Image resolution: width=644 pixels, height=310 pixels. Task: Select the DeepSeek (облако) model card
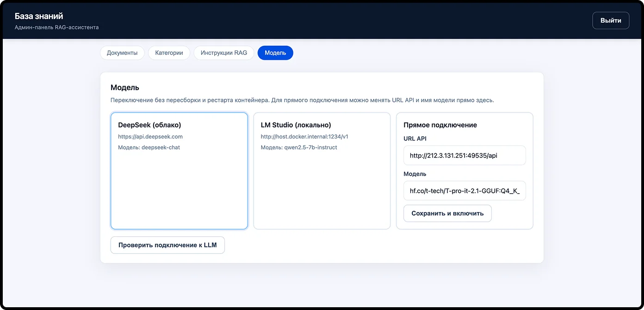point(179,171)
